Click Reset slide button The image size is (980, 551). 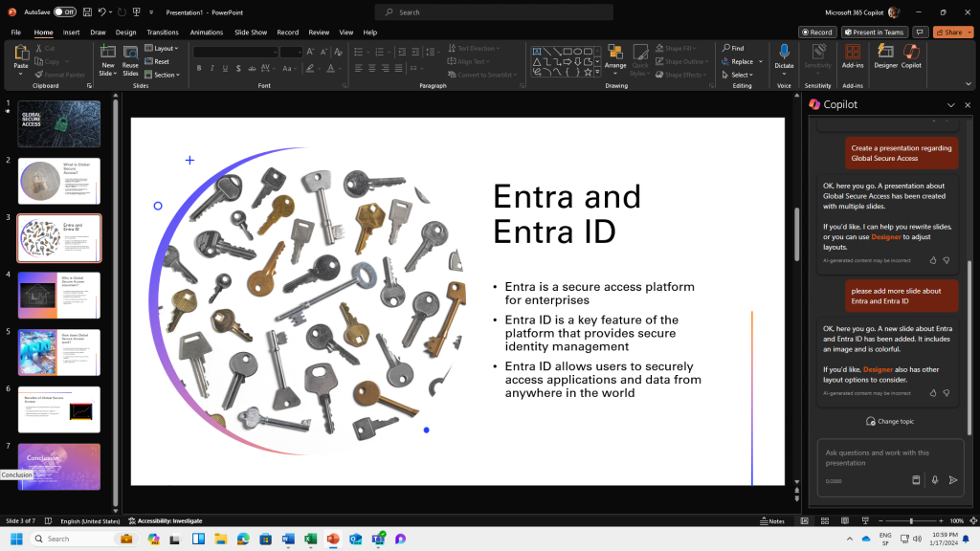pyautogui.click(x=157, y=61)
